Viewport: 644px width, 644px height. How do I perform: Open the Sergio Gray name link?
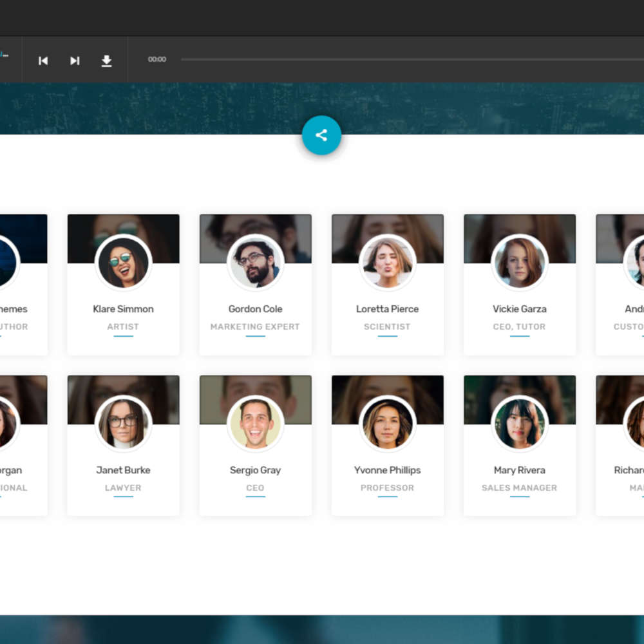click(256, 470)
